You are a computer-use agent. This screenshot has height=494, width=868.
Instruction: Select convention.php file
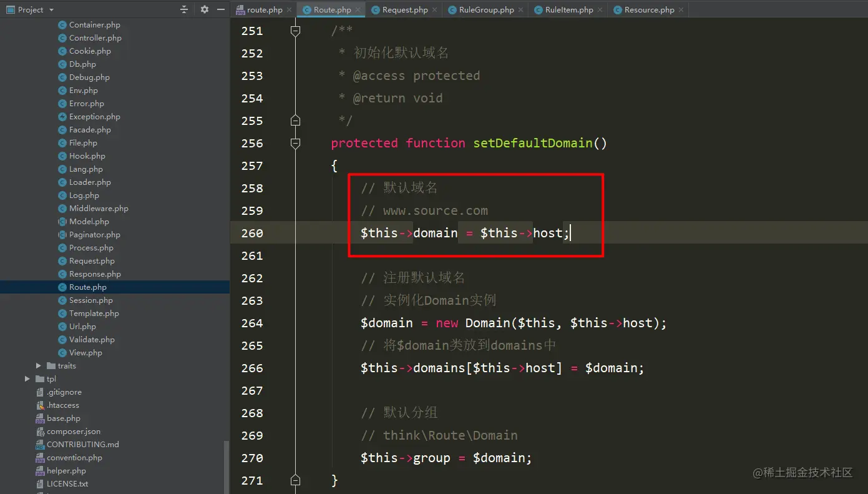(74, 458)
